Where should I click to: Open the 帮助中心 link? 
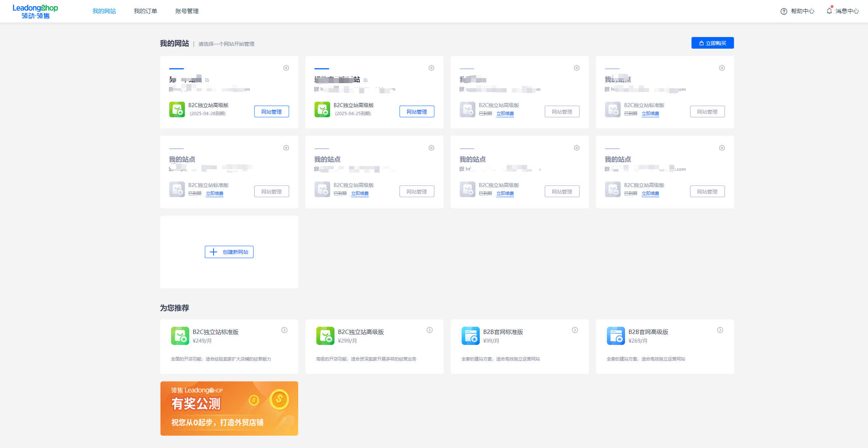pyautogui.click(x=803, y=11)
